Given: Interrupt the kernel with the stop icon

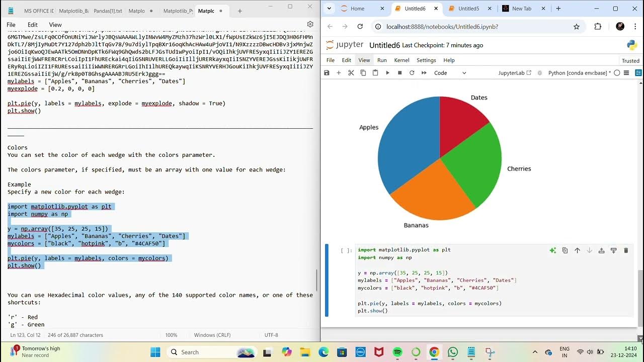Looking at the screenshot, I should (x=400, y=73).
